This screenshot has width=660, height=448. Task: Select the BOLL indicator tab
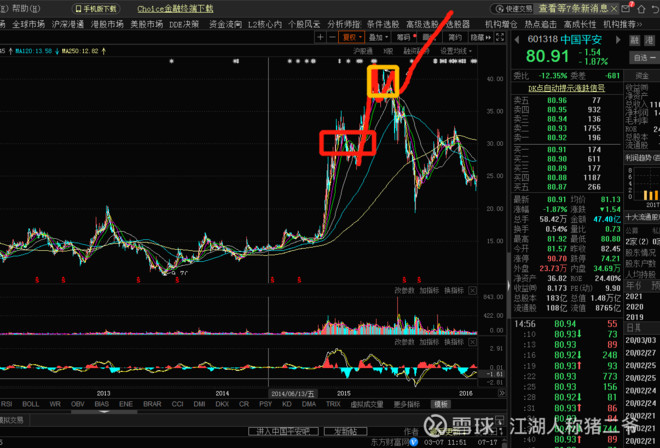click(30, 404)
